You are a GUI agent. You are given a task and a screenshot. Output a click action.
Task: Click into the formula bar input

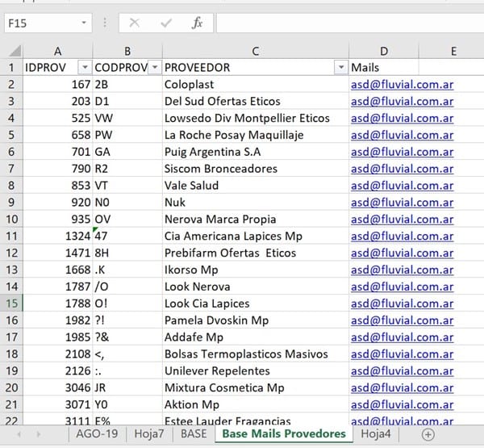[350, 23]
